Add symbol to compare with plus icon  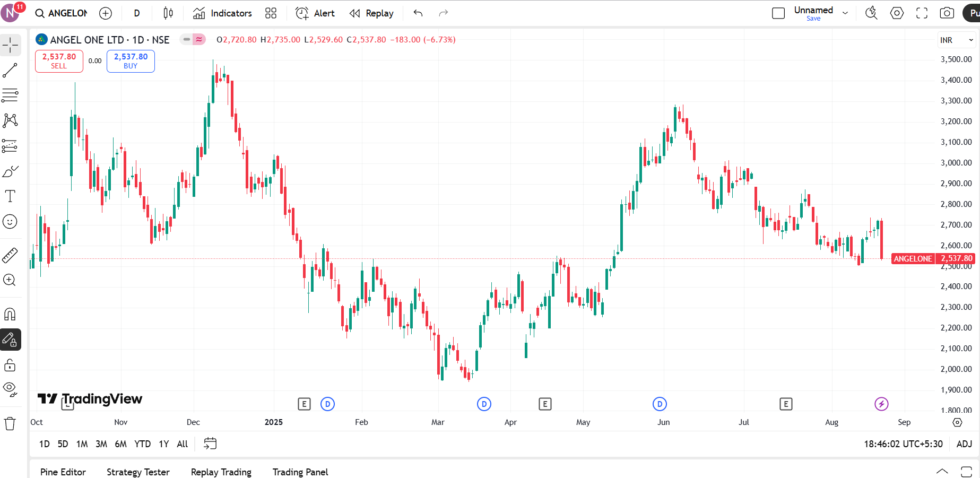pos(106,13)
